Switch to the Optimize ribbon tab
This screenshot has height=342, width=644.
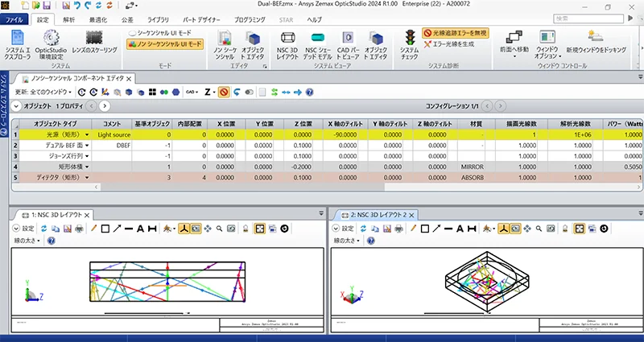(x=98, y=19)
